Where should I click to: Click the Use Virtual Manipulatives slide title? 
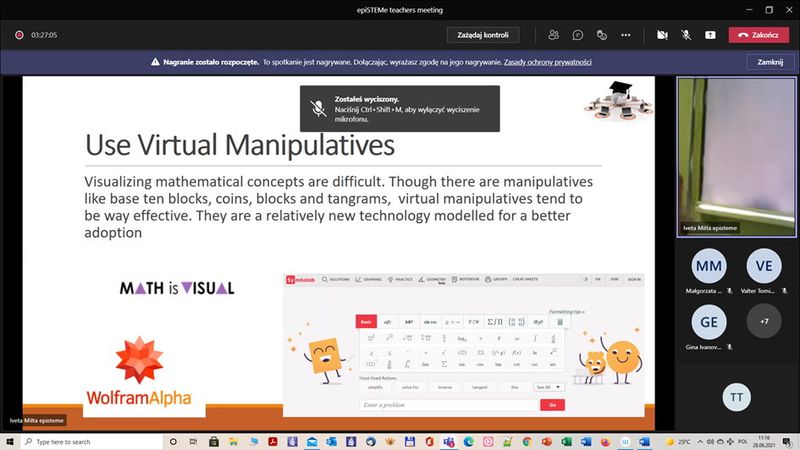point(240,145)
